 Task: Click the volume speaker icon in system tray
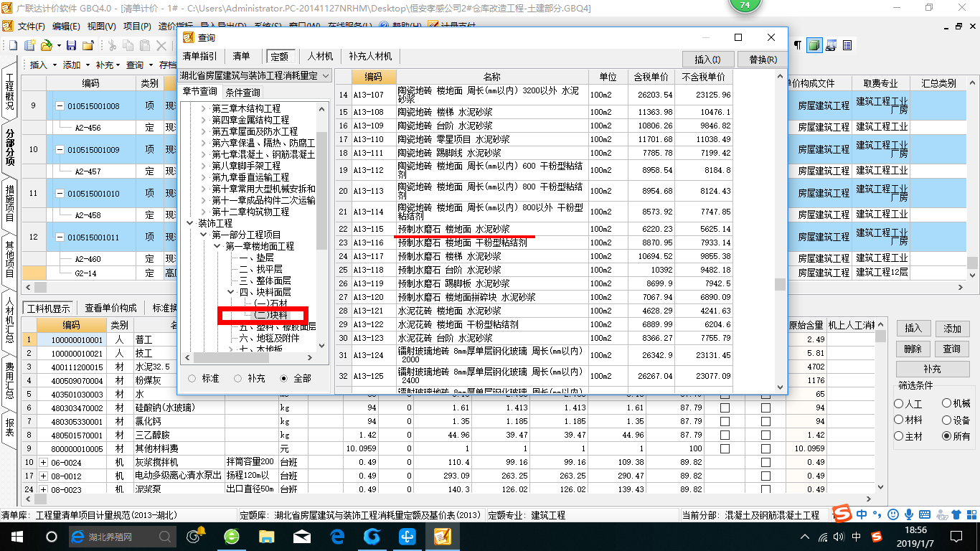tap(840, 537)
